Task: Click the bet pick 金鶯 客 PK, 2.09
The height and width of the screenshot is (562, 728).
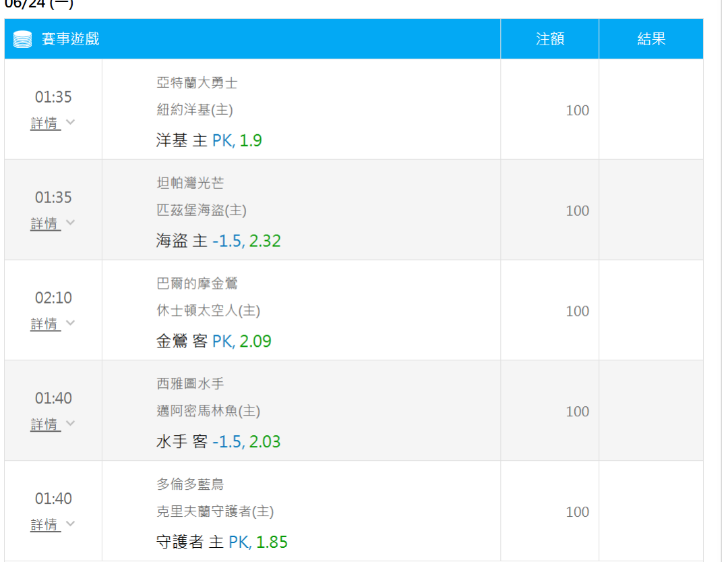Action: [x=214, y=341]
